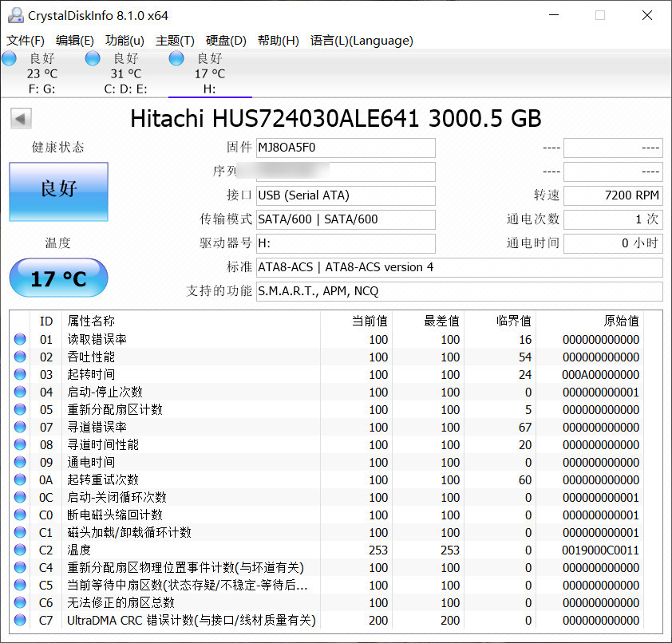Click the blue status orb for disk F: G:

(x=9, y=59)
